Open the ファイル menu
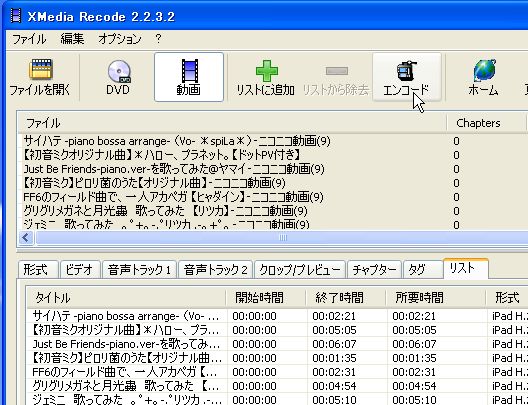 [x=29, y=39]
